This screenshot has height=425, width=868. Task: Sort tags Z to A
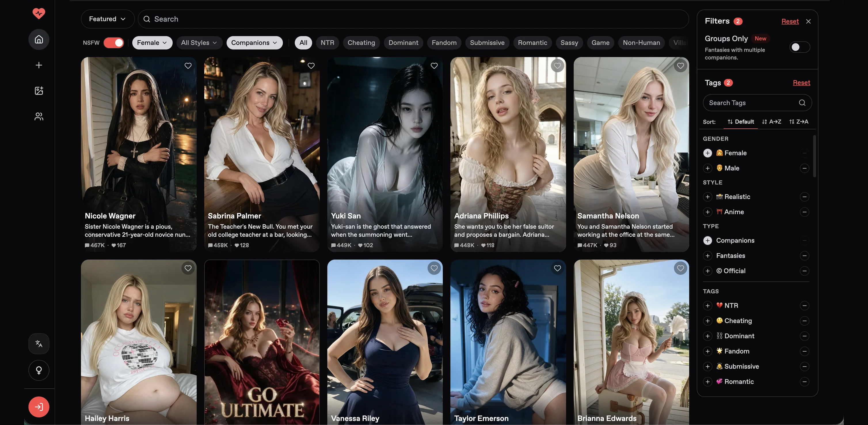coord(799,122)
